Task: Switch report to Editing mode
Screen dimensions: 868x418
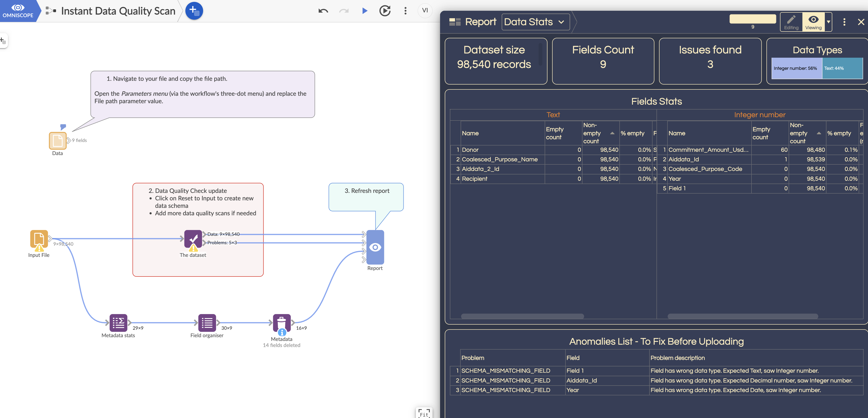Action: tap(791, 22)
